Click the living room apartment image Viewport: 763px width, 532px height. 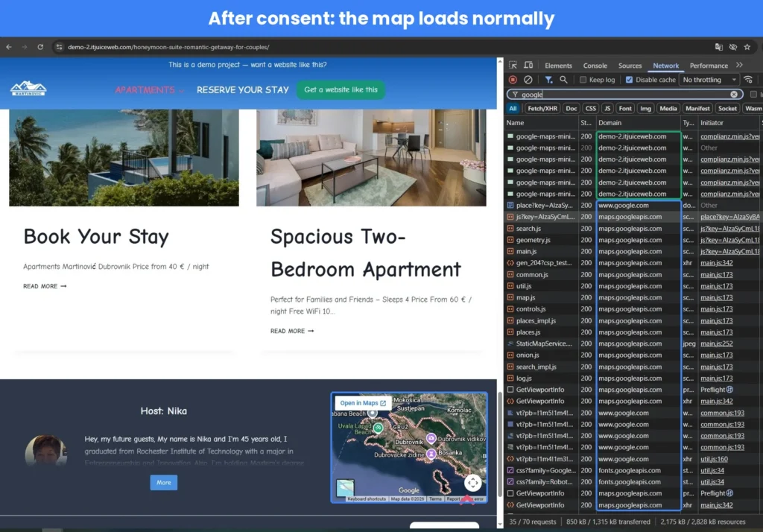(371, 157)
